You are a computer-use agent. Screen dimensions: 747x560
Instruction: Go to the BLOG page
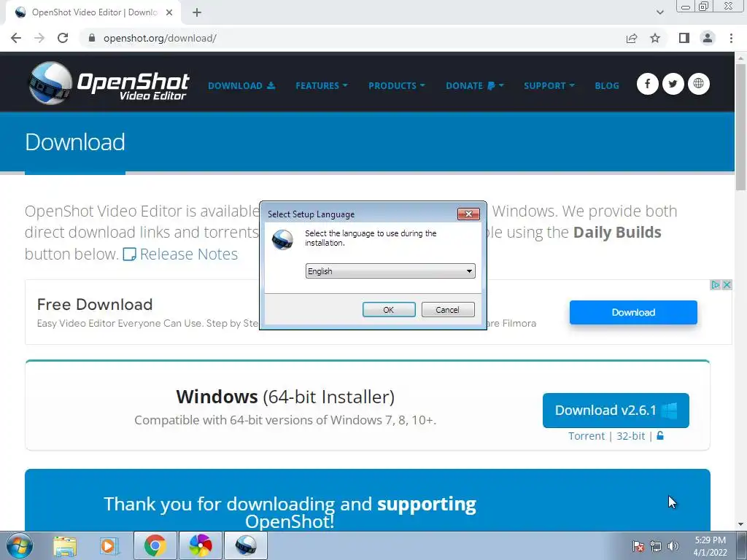click(x=607, y=86)
